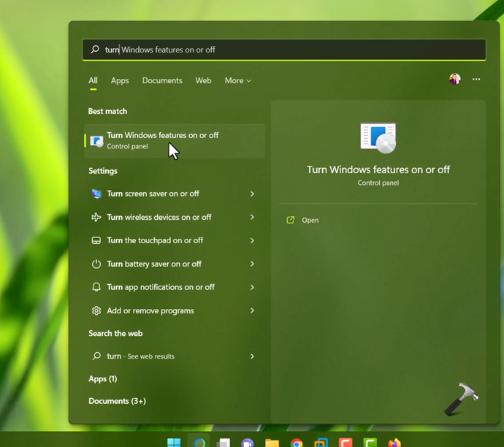Click the large Windows features icon in preview pane
Screen dimensions: 504x447
point(378,138)
